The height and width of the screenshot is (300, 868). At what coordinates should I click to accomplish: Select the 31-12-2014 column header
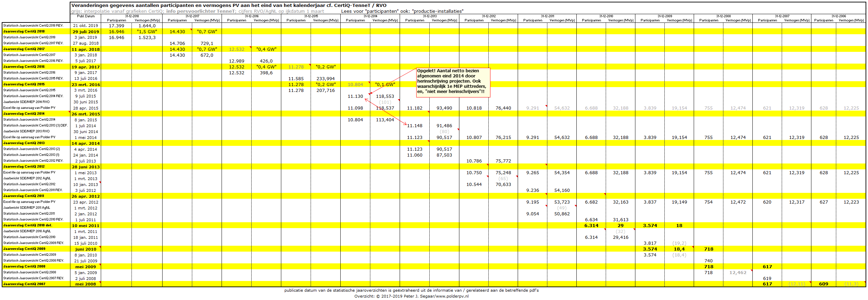[370, 16]
